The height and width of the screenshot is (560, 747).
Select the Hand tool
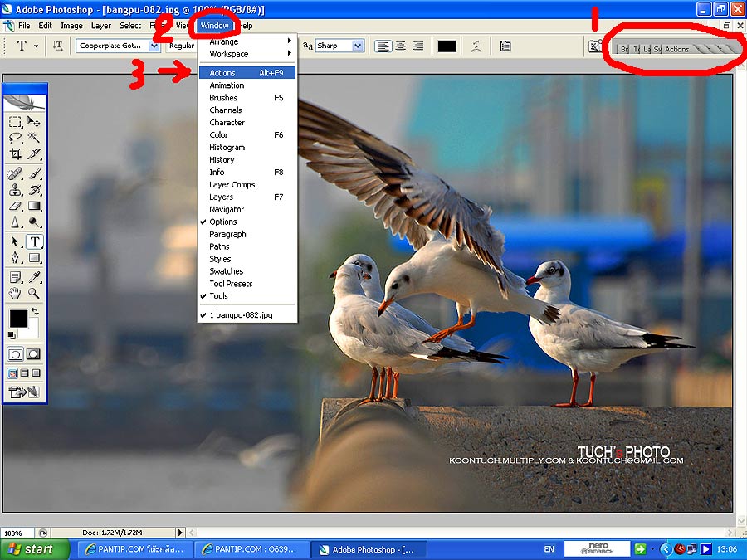tap(15, 294)
